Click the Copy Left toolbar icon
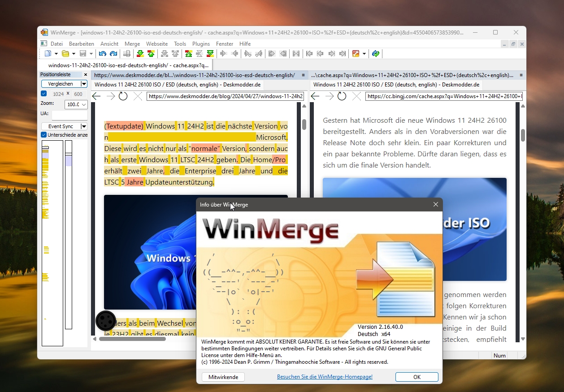The width and height of the screenshot is (564, 392). click(234, 54)
